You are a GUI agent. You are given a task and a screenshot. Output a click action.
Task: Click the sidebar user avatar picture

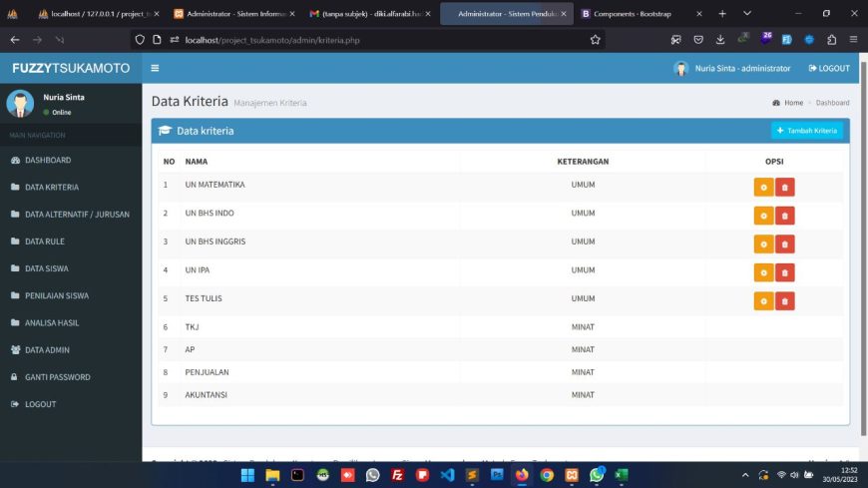tap(20, 104)
